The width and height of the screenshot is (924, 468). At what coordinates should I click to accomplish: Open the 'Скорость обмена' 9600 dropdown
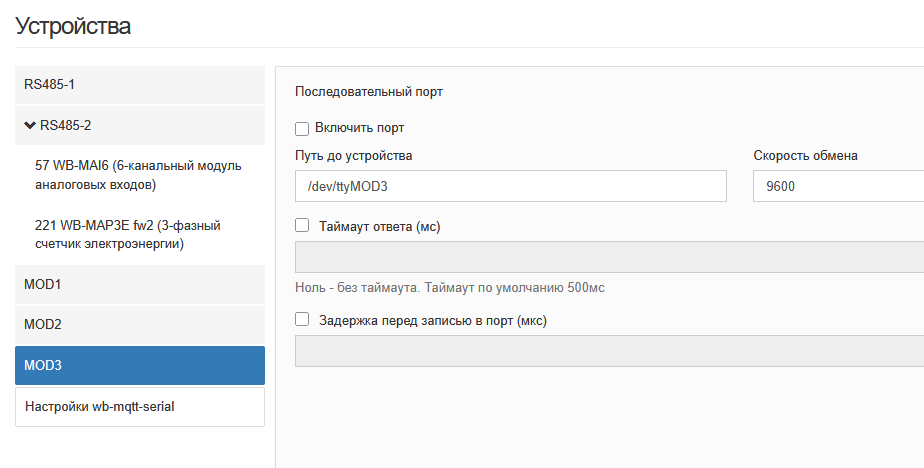tap(838, 186)
